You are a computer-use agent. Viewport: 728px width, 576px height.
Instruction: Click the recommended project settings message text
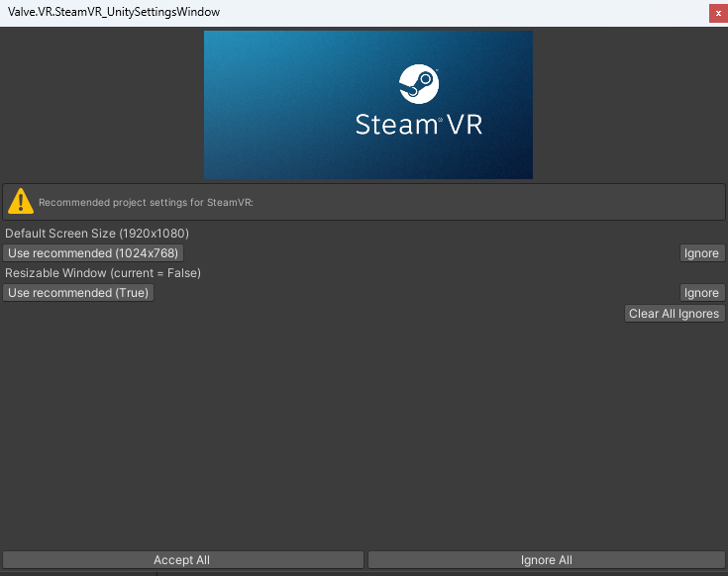coord(146,203)
